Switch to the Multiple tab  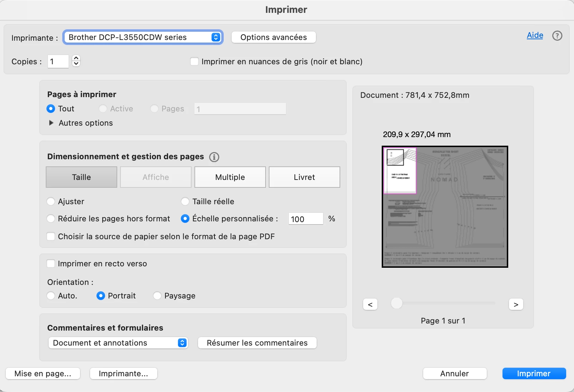230,177
